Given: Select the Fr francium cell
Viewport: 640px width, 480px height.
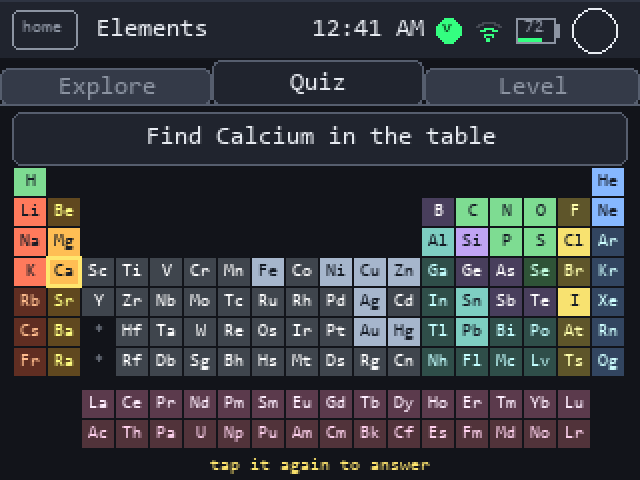Looking at the screenshot, I should pyautogui.click(x=30, y=362).
